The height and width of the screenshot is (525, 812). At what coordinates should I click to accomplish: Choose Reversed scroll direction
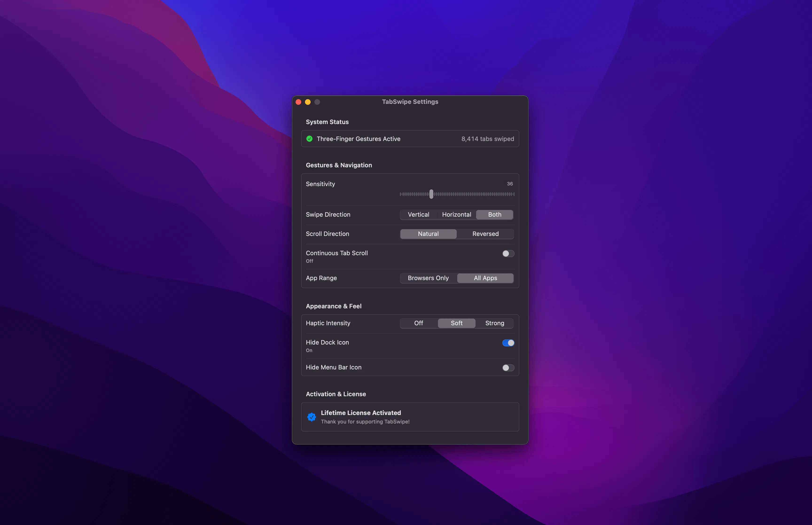tap(485, 234)
